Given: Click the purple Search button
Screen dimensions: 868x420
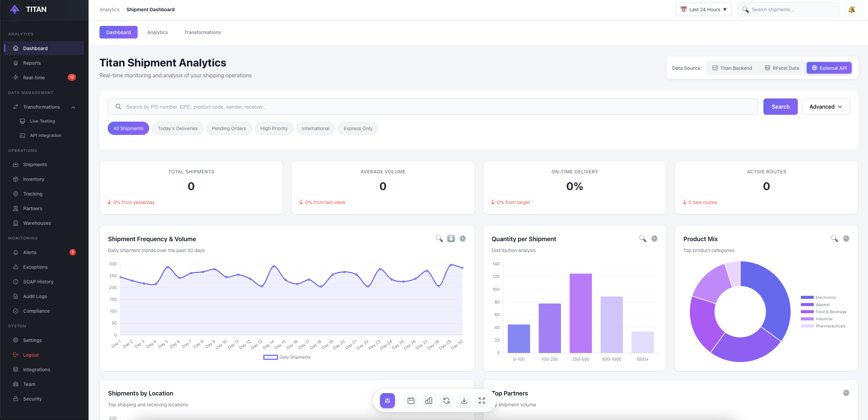Looking at the screenshot, I should click(x=780, y=107).
